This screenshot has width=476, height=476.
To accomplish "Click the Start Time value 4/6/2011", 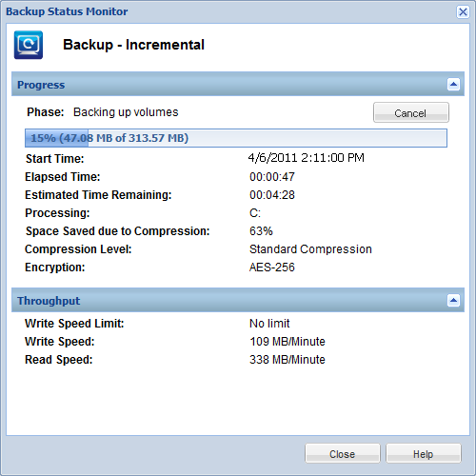I will [306, 158].
